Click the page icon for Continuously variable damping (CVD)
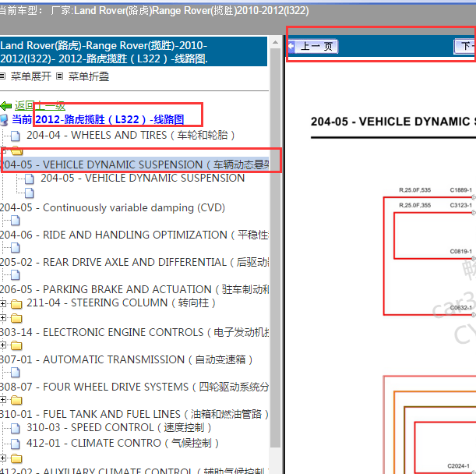Viewport: 476px width, 474px height. pyautogui.click(x=30, y=193)
